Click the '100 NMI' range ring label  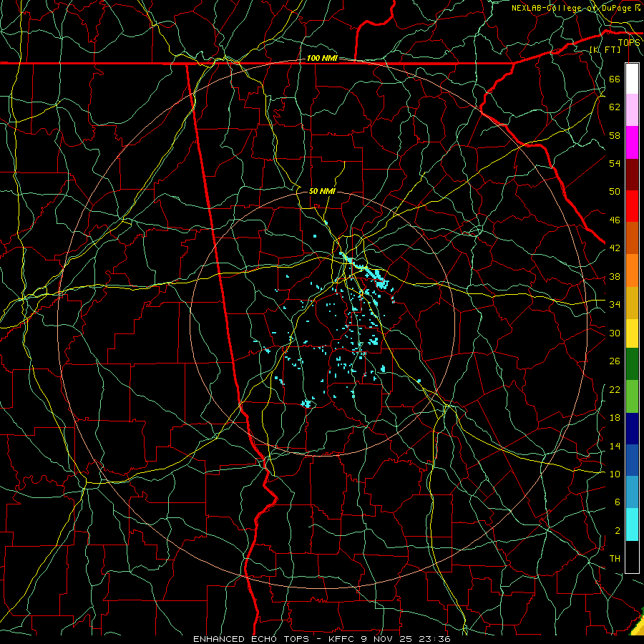point(322,59)
